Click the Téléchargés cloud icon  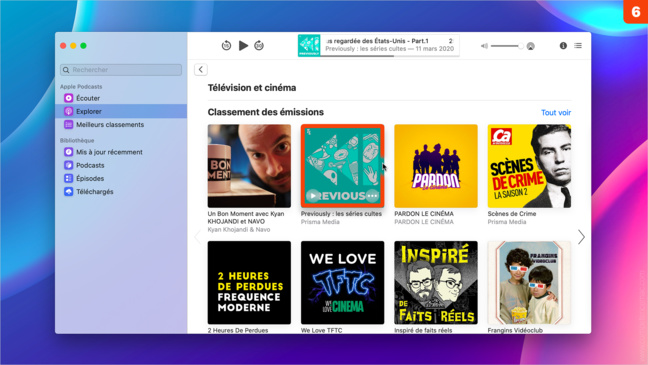(69, 191)
